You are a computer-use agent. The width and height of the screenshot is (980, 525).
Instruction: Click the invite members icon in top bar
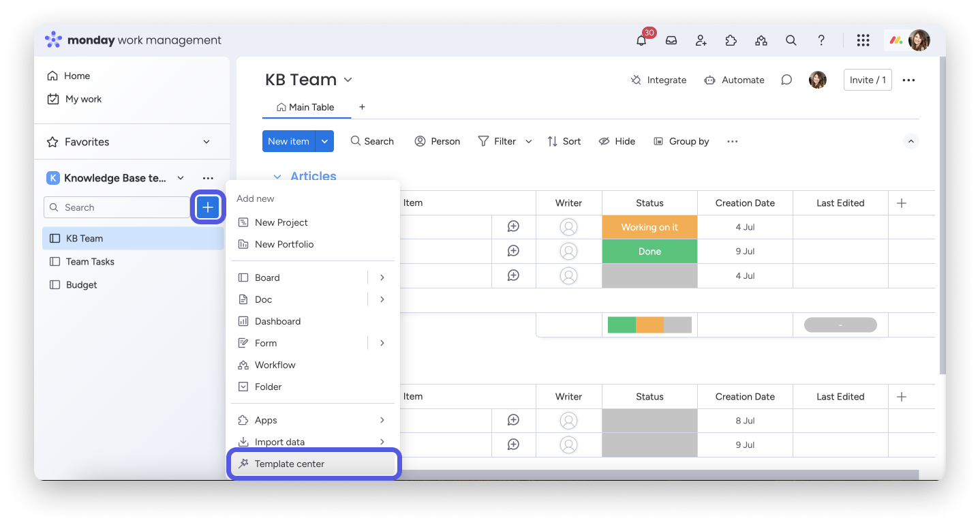[x=701, y=41]
